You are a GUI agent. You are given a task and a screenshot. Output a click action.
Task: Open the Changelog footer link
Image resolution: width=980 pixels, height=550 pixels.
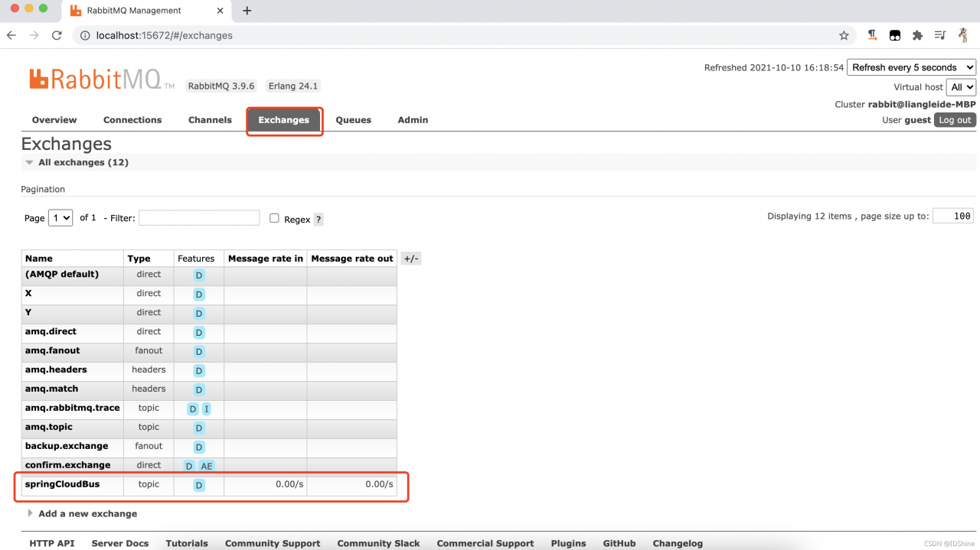[678, 543]
